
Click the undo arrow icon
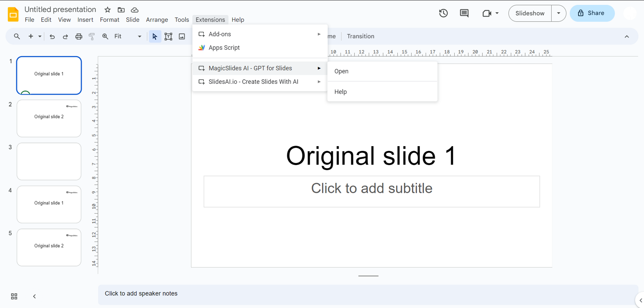tap(52, 36)
